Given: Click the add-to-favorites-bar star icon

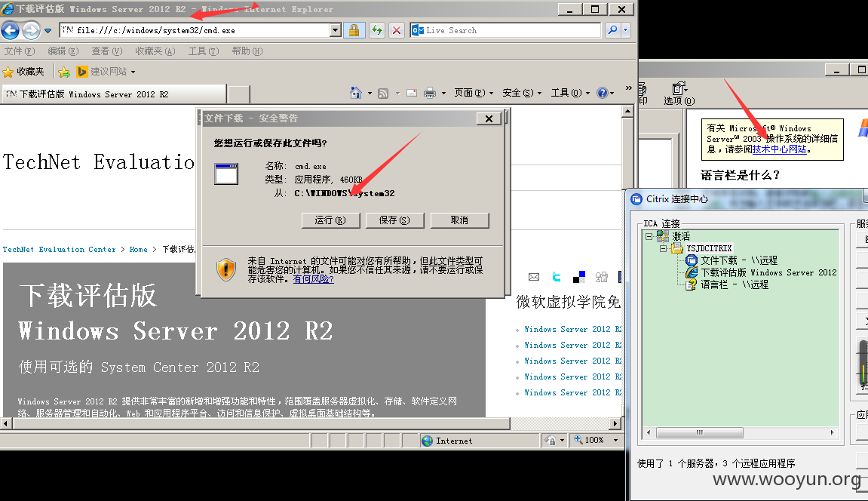Looking at the screenshot, I should click(64, 72).
